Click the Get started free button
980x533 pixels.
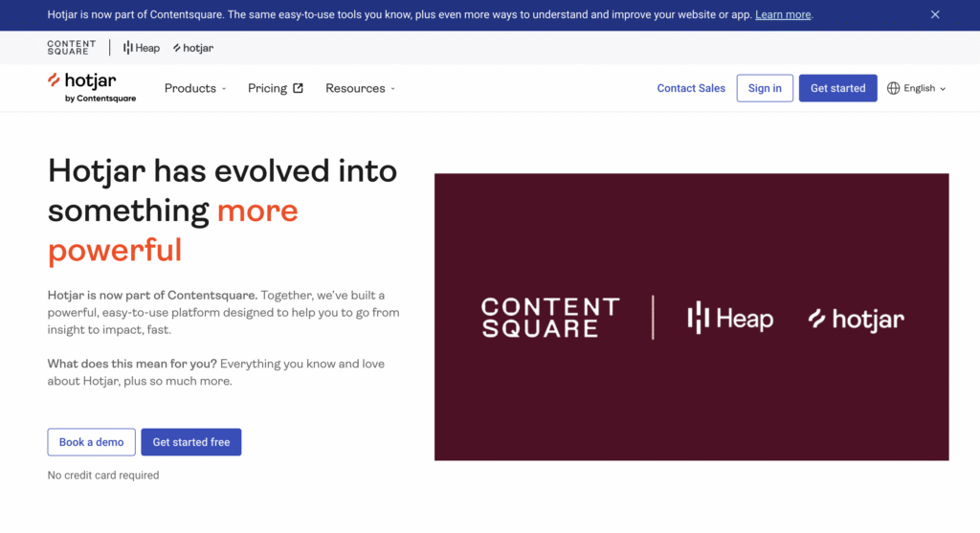(x=191, y=442)
